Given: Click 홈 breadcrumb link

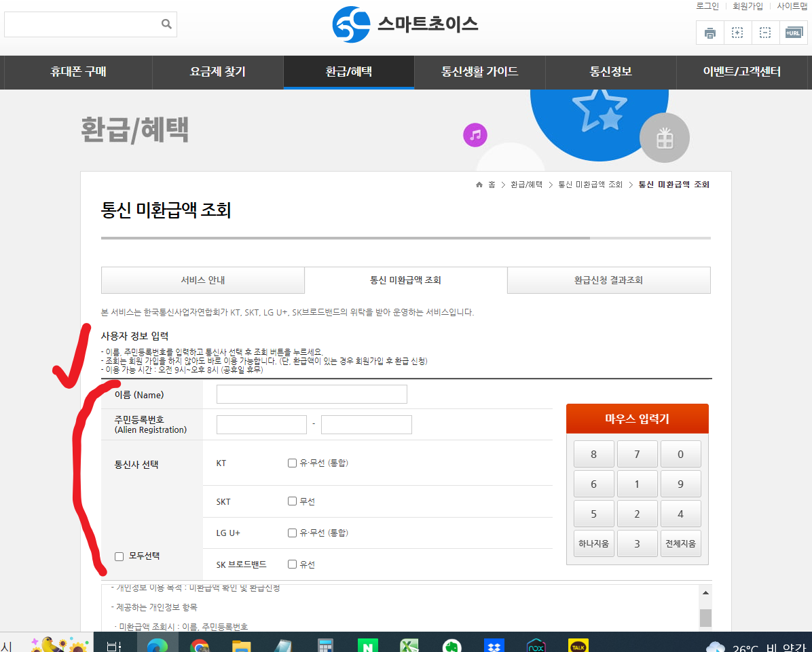Looking at the screenshot, I should [x=492, y=185].
